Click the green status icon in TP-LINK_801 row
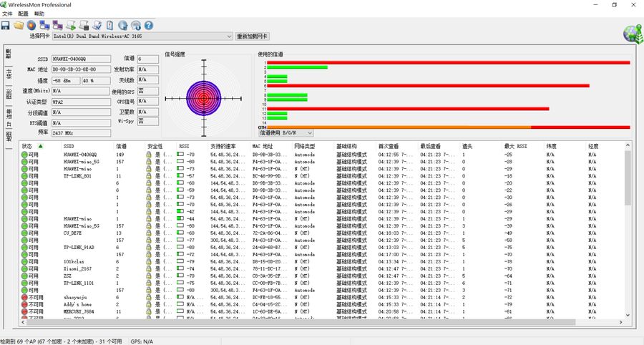The height and width of the screenshot is (345, 644). [x=24, y=176]
